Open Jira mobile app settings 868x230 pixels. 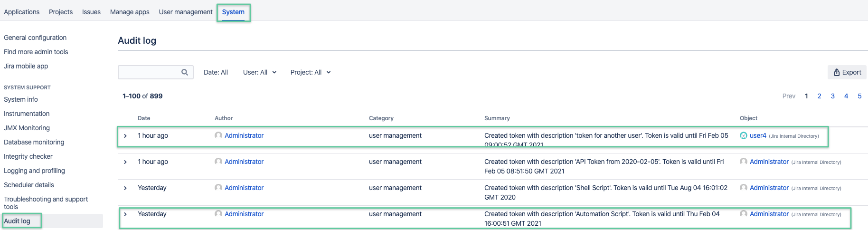(26, 66)
